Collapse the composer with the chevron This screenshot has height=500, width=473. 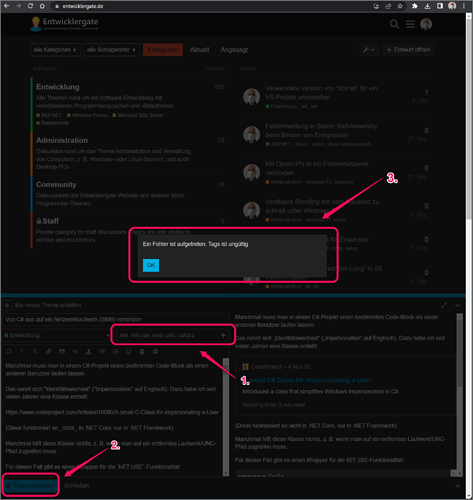point(457,305)
